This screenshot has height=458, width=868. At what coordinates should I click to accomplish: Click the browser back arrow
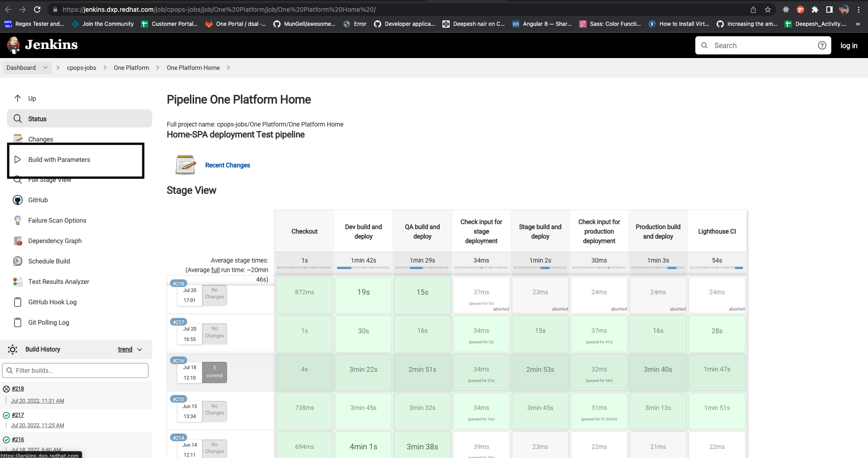(8, 10)
